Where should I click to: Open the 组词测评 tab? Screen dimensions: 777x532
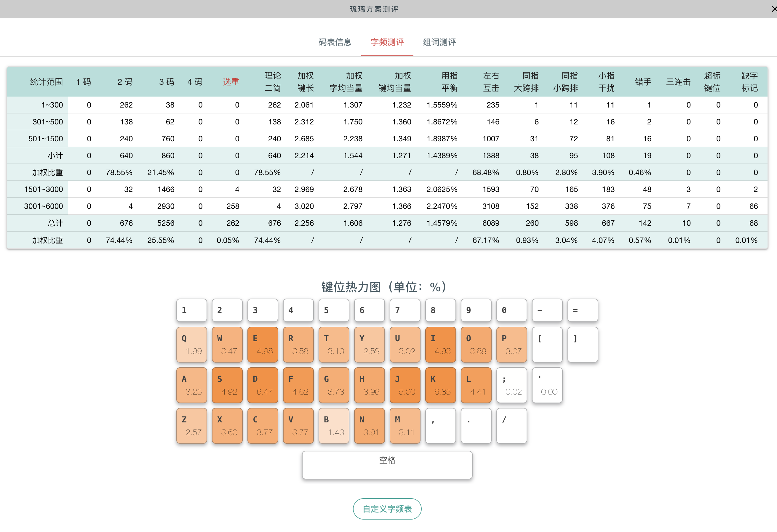point(439,42)
